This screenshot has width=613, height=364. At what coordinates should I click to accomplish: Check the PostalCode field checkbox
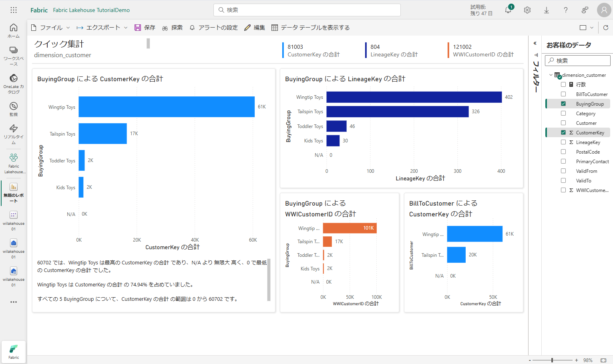click(x=563, y=152)
